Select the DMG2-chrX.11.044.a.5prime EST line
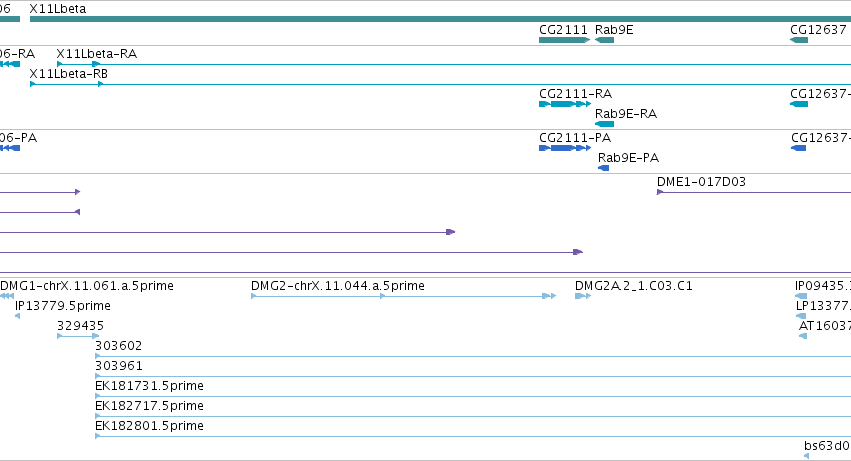Image resolution: width=851 pixels, height=461 pixels. [404, 296]
